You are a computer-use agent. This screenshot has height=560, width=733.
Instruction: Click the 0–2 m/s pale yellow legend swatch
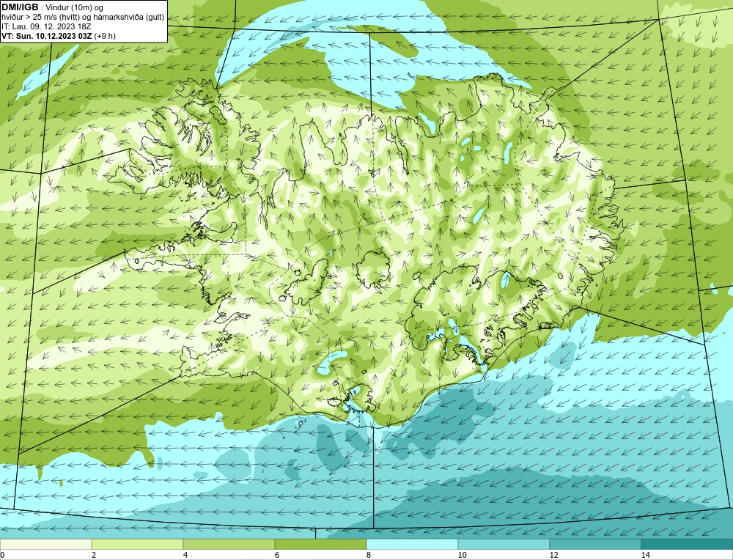tap(45, 544)
